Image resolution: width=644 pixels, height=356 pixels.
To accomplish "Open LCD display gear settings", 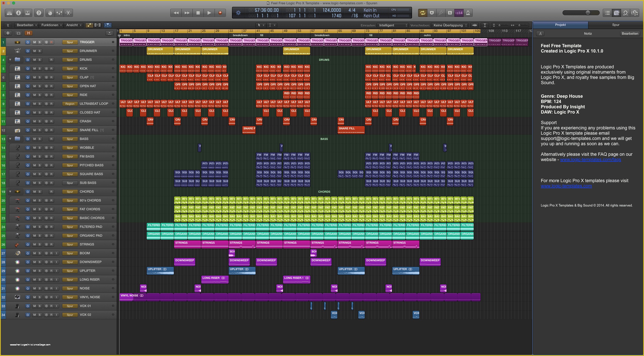I will [238, 13].
